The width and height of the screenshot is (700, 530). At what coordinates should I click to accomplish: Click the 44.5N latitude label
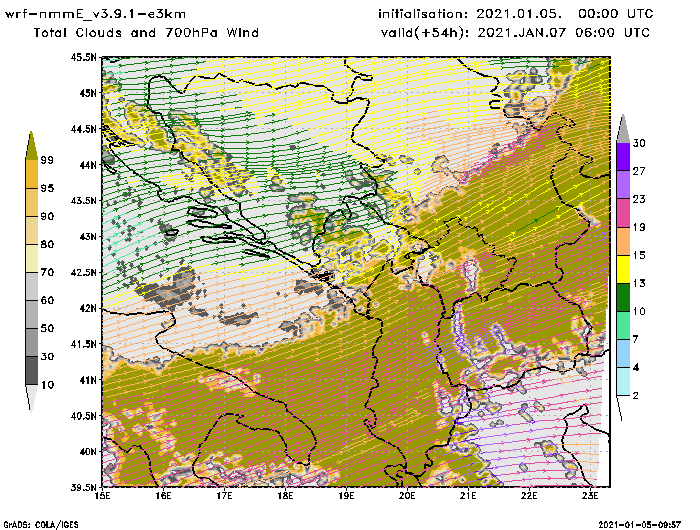point(83,129)
